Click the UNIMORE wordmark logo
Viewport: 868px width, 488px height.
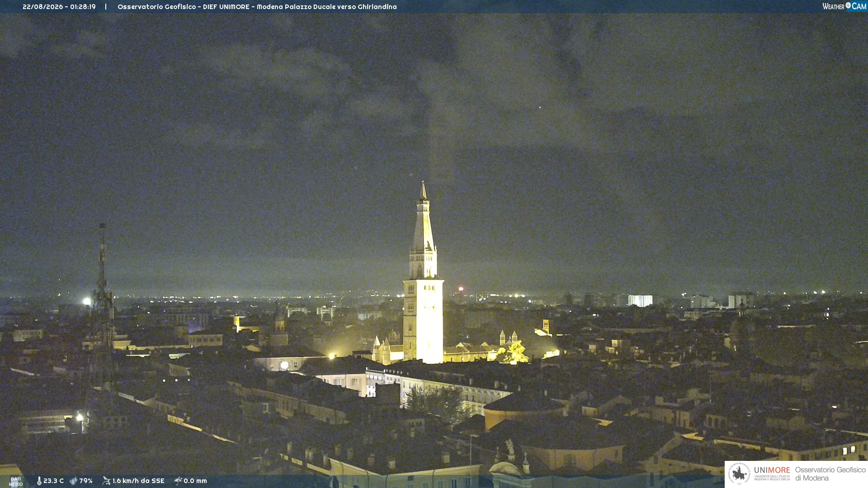point(772,470)
